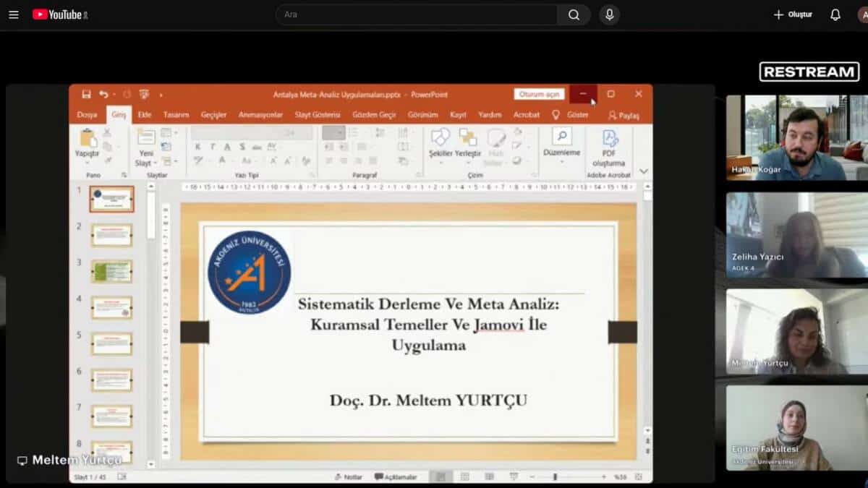868x488 pixels.
Task: Adjust the zoom slider in the status bar
Action: [x=555, y=477]
